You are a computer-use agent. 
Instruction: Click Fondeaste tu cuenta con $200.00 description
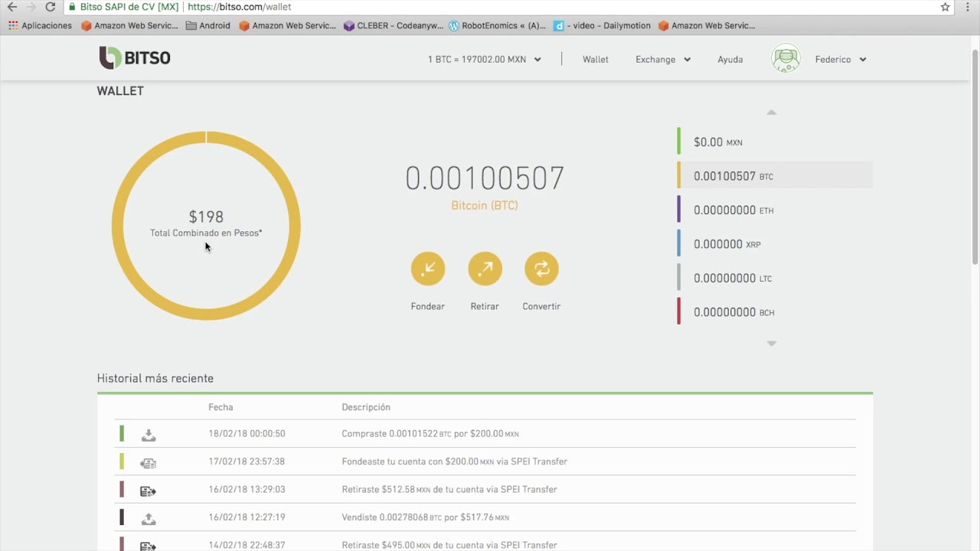(455, 461)
